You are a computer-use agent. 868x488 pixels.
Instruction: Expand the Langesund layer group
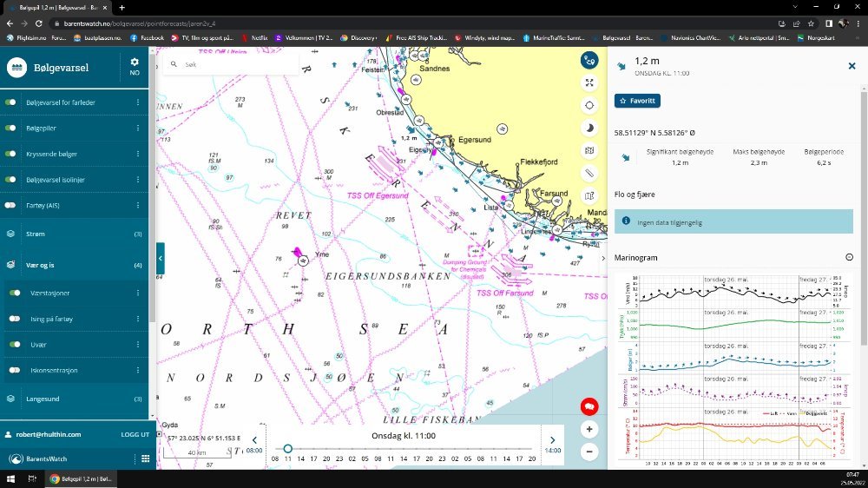point(74,399)
